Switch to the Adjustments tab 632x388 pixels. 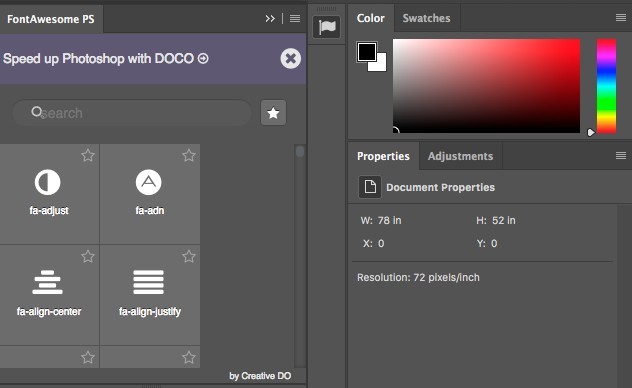(x=460, y=156)
